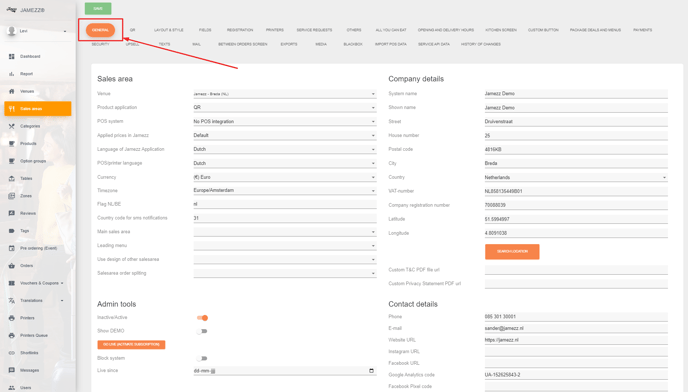Toggle the Inactive/Active switch
Screen dimensions: 688x392
click(202, 317)
